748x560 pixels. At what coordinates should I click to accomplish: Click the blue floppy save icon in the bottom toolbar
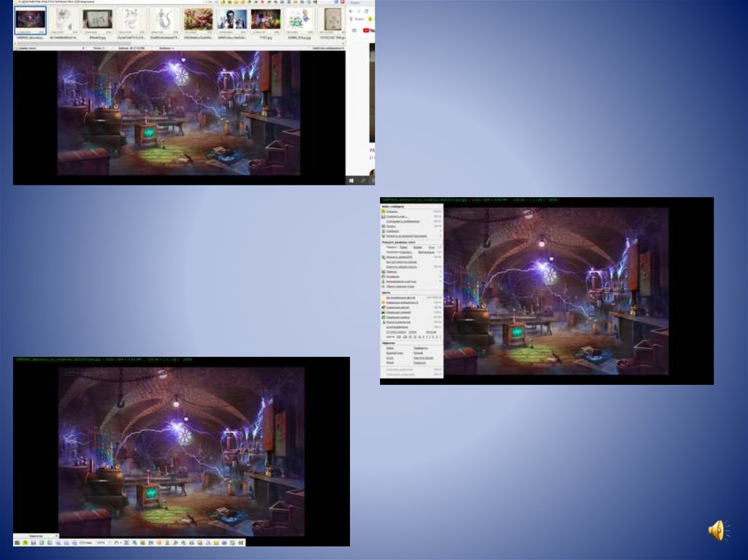pos(34,542)
